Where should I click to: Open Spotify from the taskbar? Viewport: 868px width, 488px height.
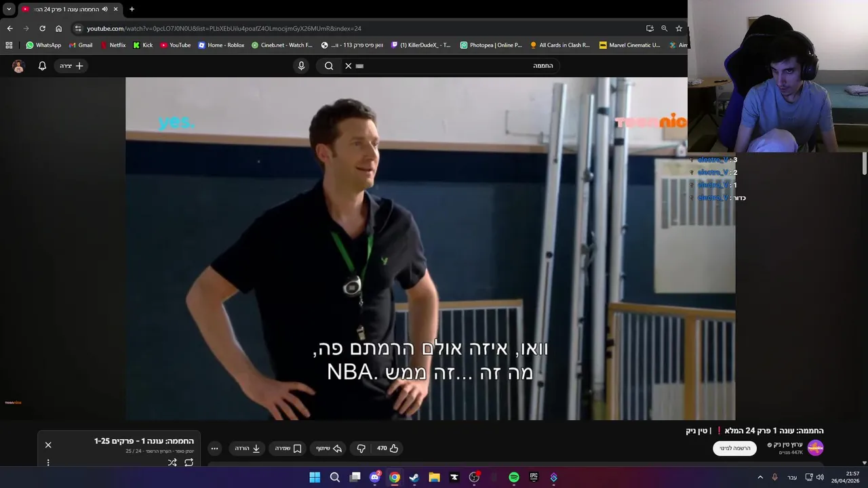[x=514, y=477]
